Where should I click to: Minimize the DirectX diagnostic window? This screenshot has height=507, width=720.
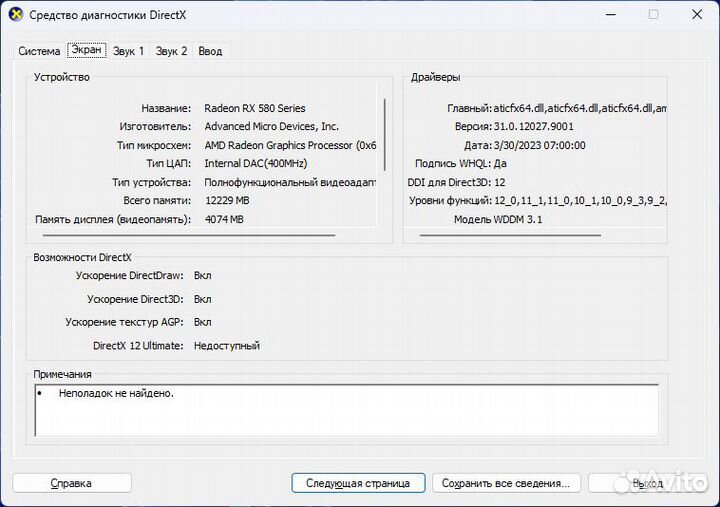[609, 15]
